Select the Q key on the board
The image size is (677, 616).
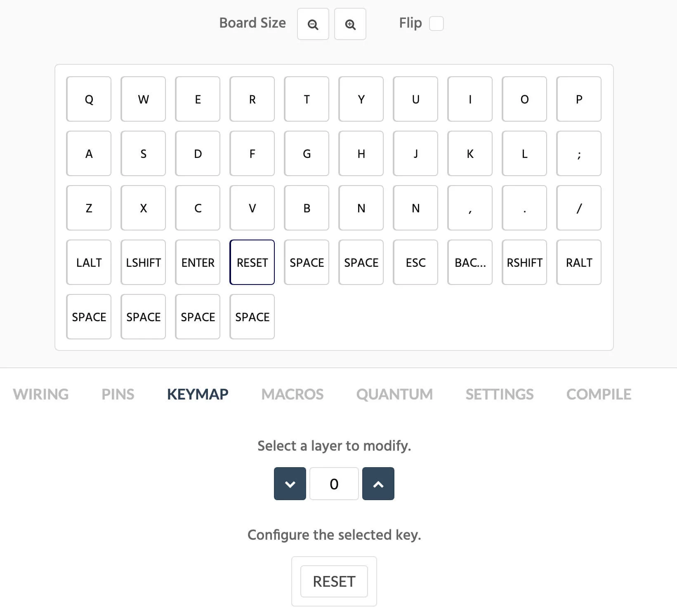(89, 99)
